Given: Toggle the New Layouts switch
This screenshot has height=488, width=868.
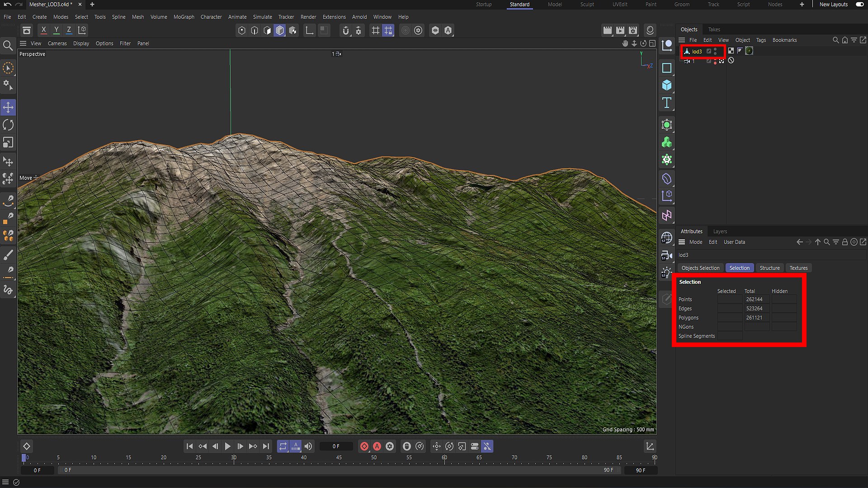Looking at the screenshot, I should (860, 5).
